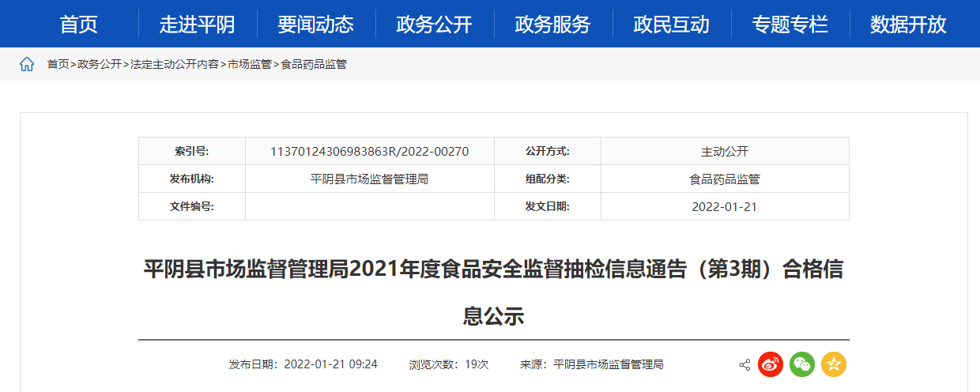Share article via WeChat icon

coord(802,364)
